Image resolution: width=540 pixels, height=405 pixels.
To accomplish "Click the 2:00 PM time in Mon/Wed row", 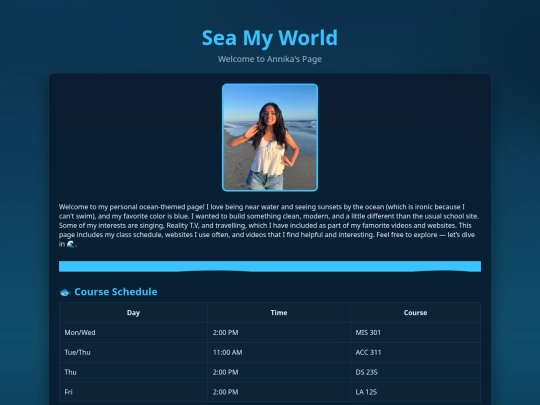I will click(279, 333).
